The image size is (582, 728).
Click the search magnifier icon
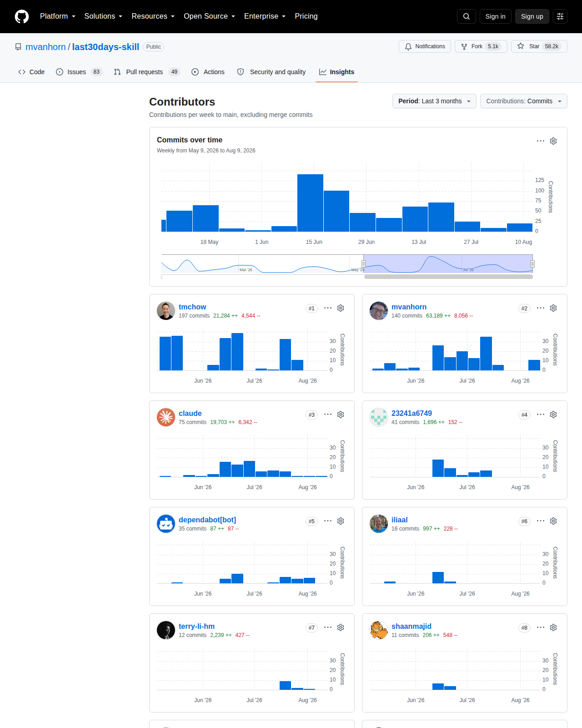coord(467,16)
